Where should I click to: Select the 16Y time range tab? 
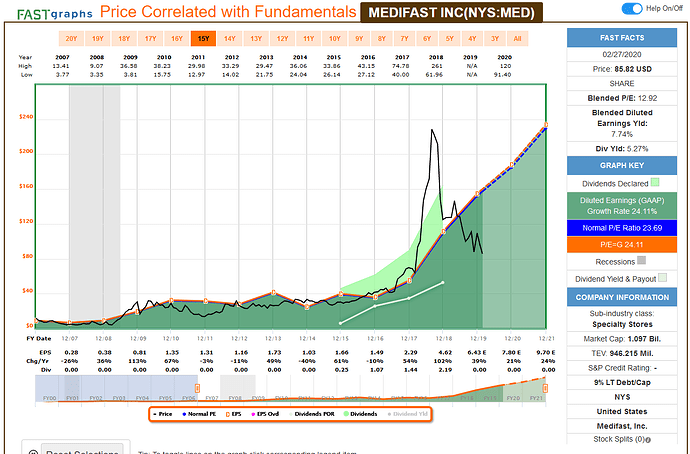pos(177,39)
